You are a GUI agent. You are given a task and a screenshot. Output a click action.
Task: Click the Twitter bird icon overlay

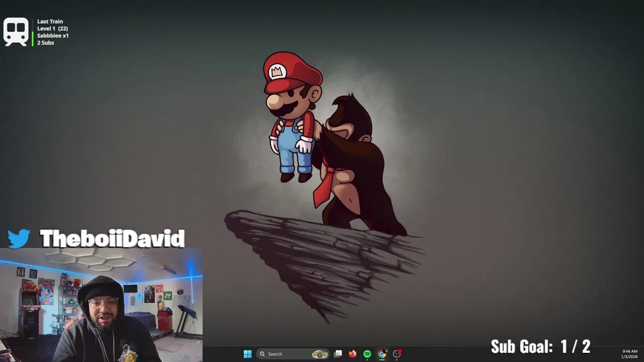tap(19, 238)
